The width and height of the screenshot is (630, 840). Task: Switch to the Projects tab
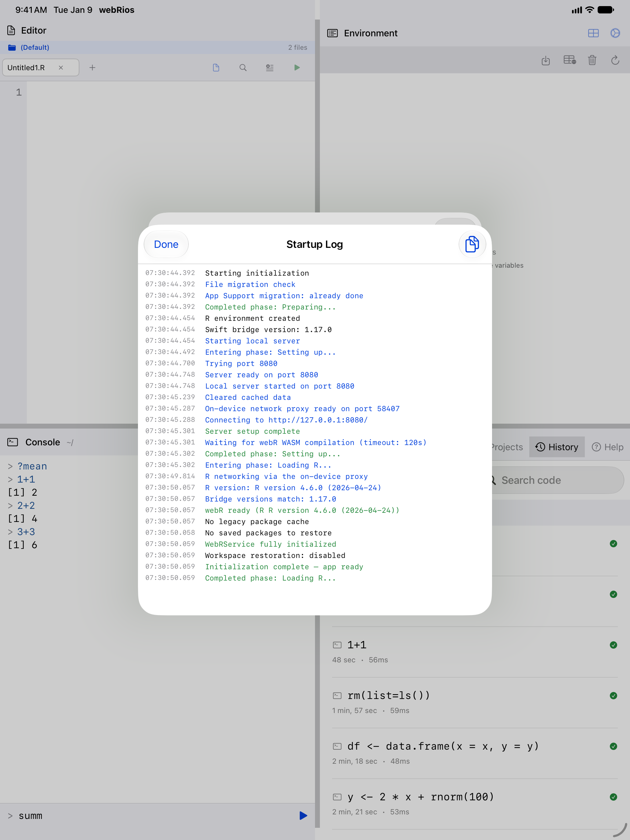point(507,447)
